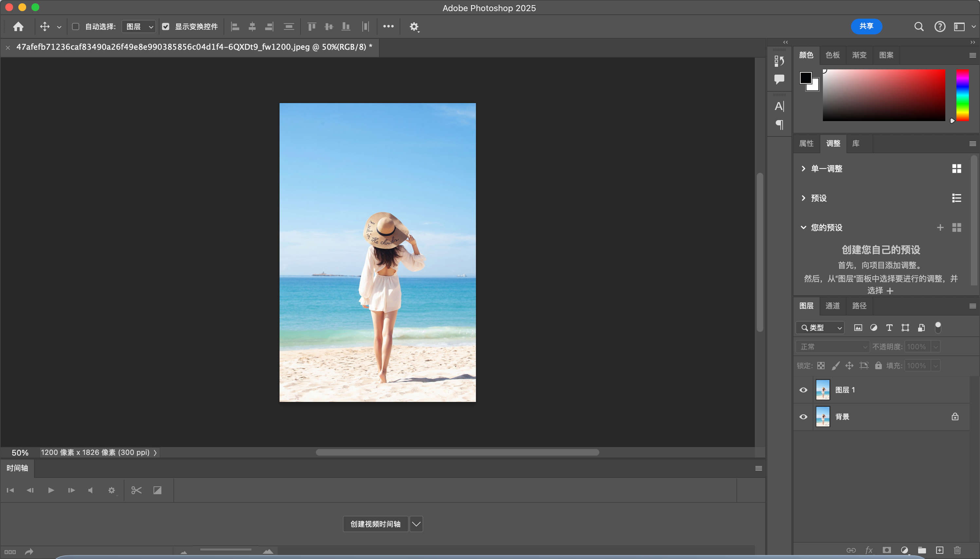The width and height of the screenshot is (980, 559).
Task: Open dropdown arrow beside 创建视频时间轴
Action: (416, 524)
